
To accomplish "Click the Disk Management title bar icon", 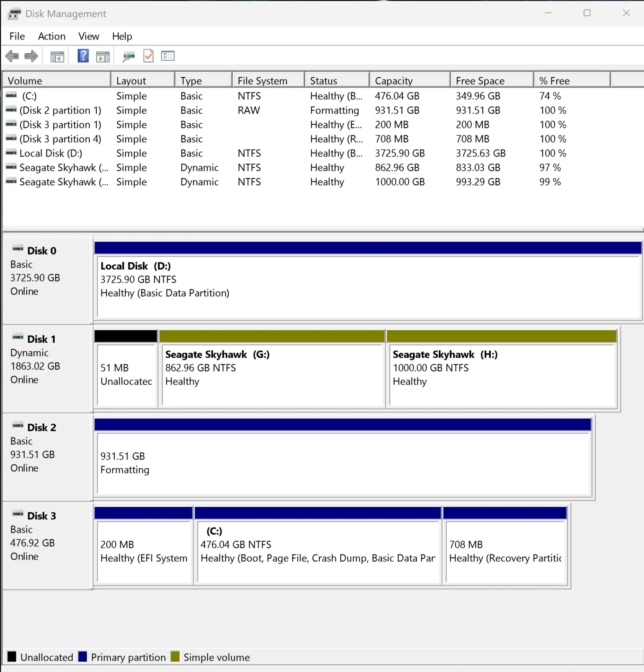I will click(x=14, y=14).
